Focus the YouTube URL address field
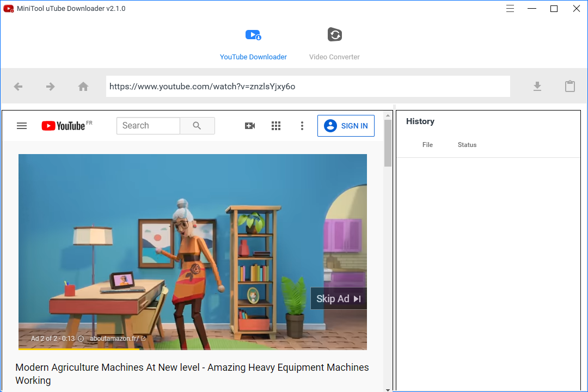This screenshot has height=392, width=588. 308,86
